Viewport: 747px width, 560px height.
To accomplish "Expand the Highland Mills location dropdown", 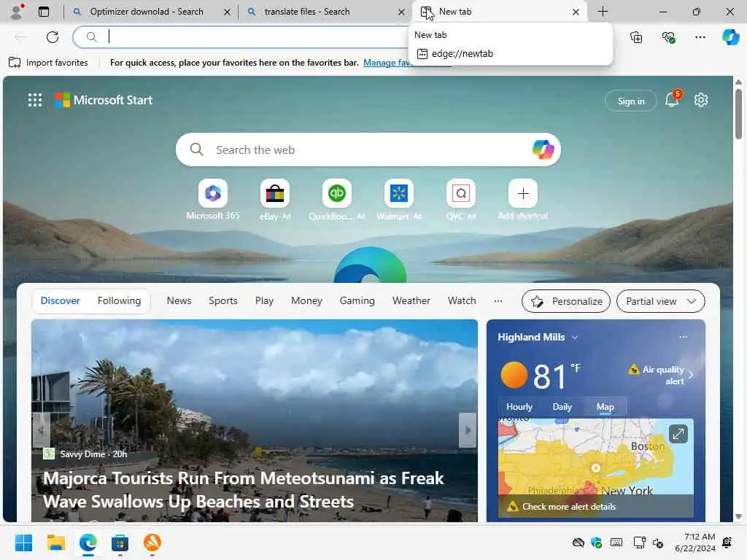I will [x=575, y=337].
